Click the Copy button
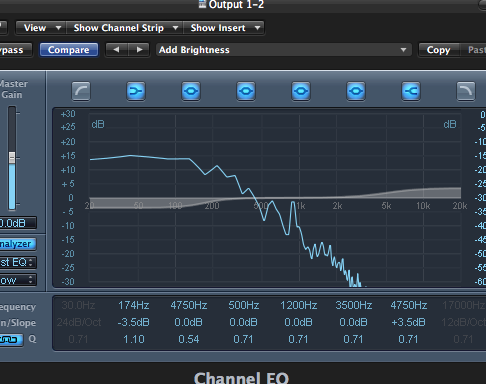 coord(438,50)
